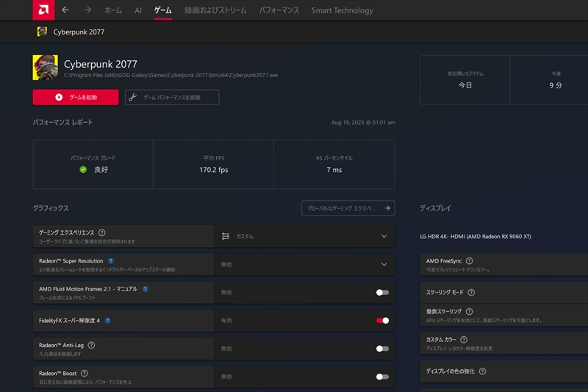This screenshot has width=588, height=392.
Task: Open the 録画およびストリーム tab
Action: (215, 10)
